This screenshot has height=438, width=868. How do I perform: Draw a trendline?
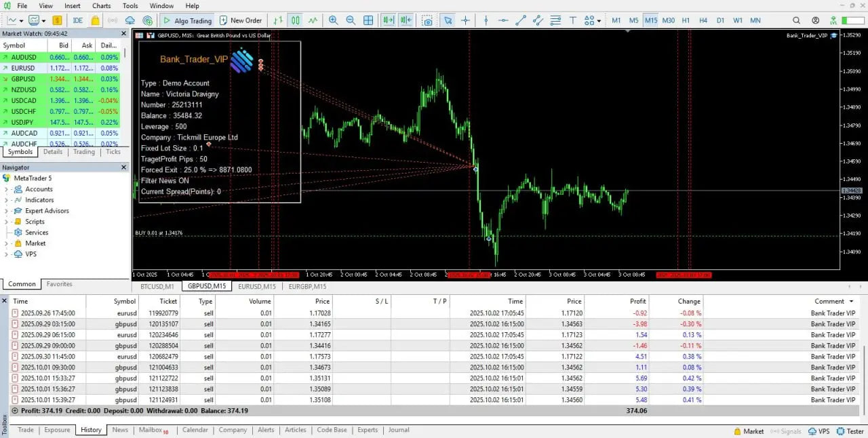pos(521,20)
